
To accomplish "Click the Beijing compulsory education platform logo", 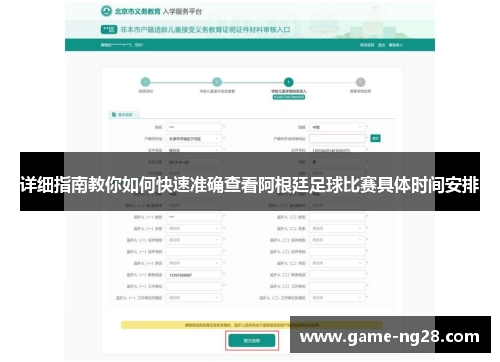I will coord(106,11).
